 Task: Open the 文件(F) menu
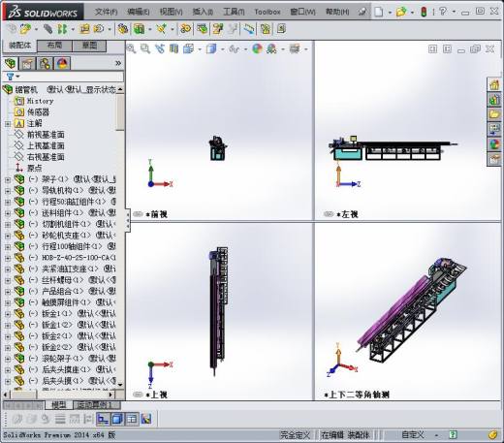tap(107, 12)
